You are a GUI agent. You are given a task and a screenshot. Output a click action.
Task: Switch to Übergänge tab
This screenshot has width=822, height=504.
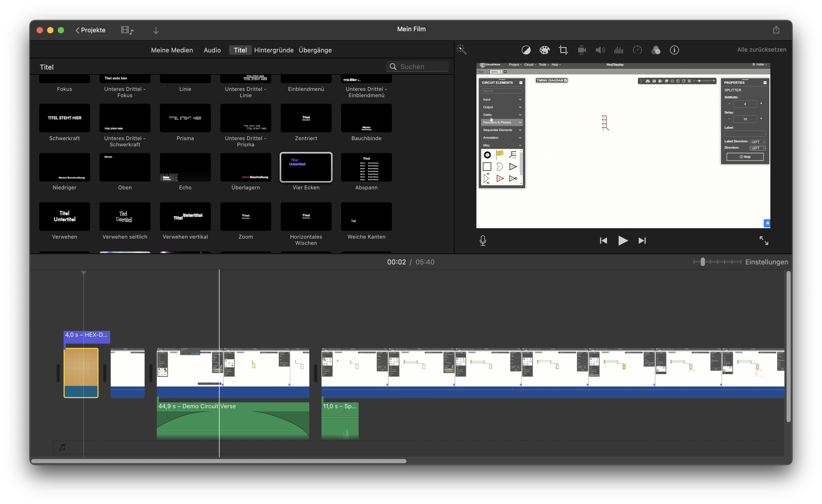coord(315,50)
